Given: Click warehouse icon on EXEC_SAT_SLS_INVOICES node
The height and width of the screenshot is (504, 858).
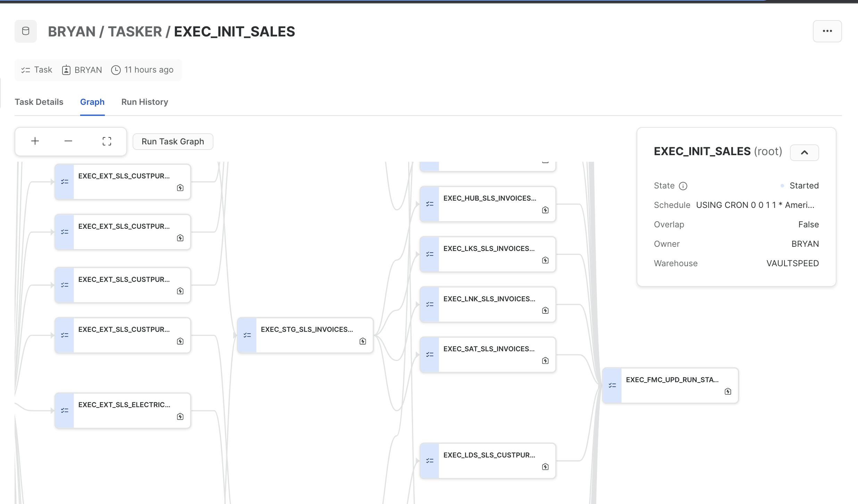Looking at the screenshot, I should [x=545, y=361].
